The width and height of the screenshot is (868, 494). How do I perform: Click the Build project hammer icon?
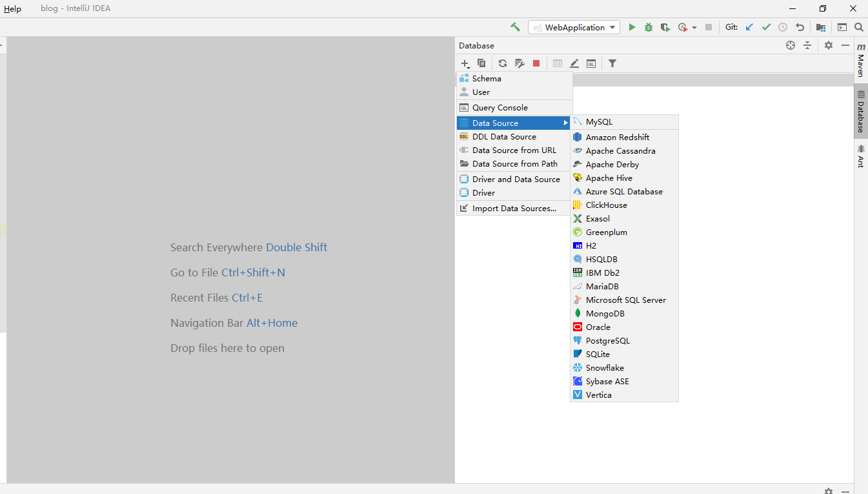pos(515,27)
